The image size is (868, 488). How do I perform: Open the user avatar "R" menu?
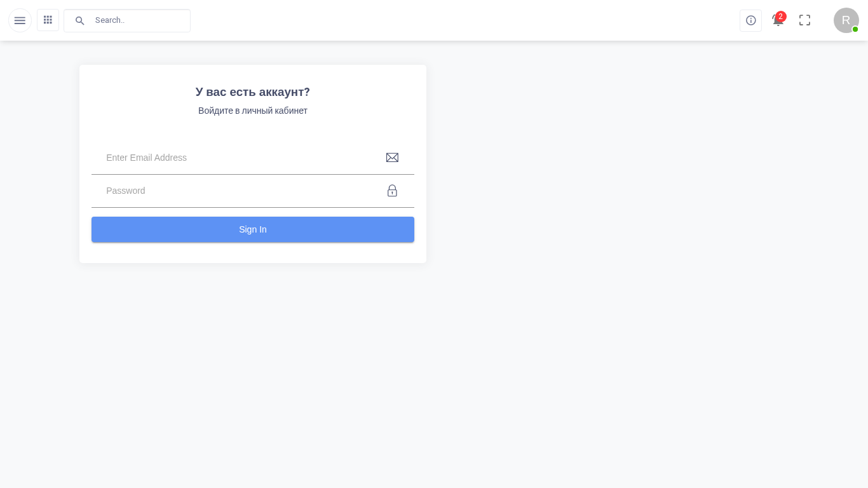click(845, 20)
